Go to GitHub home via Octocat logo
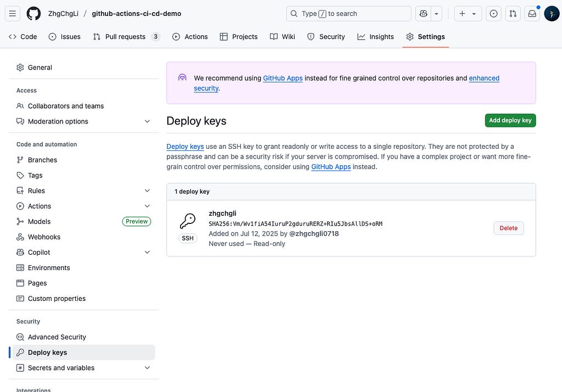 click(x=33, y=14)
